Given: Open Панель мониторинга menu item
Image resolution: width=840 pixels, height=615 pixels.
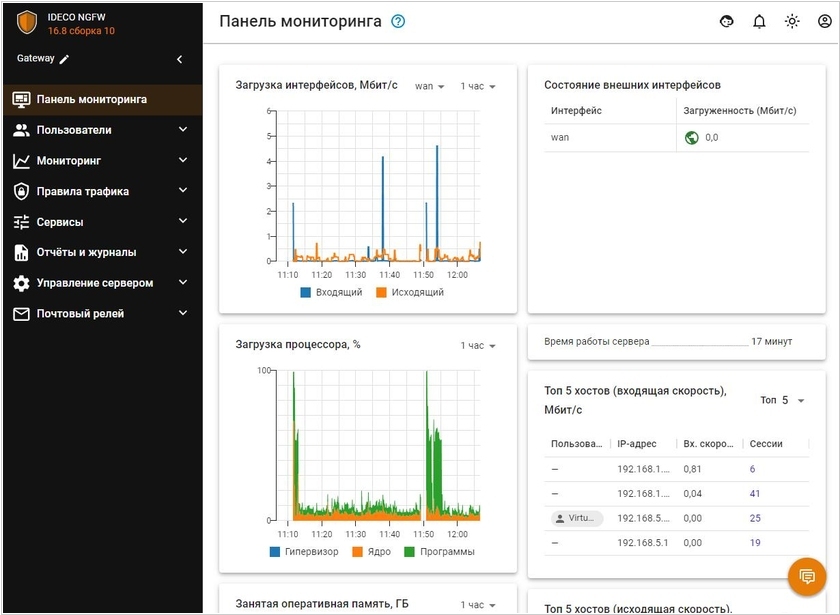Looking at the screenshot, I should pyautogui.click(x=103, y=100).
